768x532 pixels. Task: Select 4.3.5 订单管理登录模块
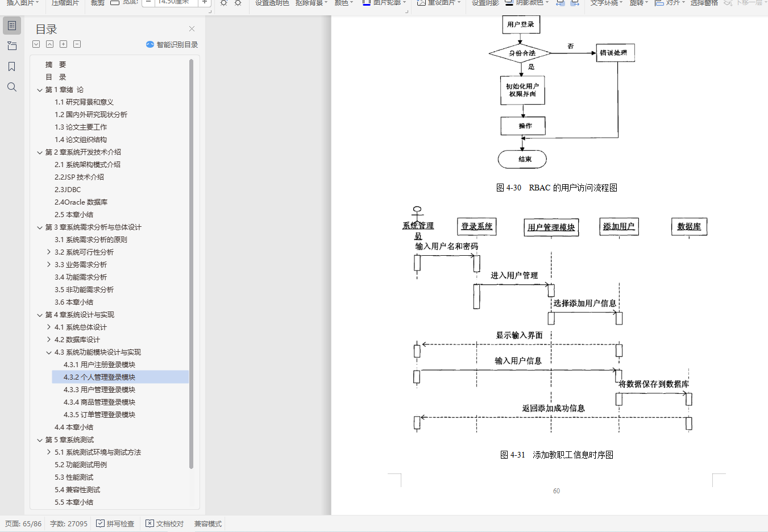click(99, 415)
